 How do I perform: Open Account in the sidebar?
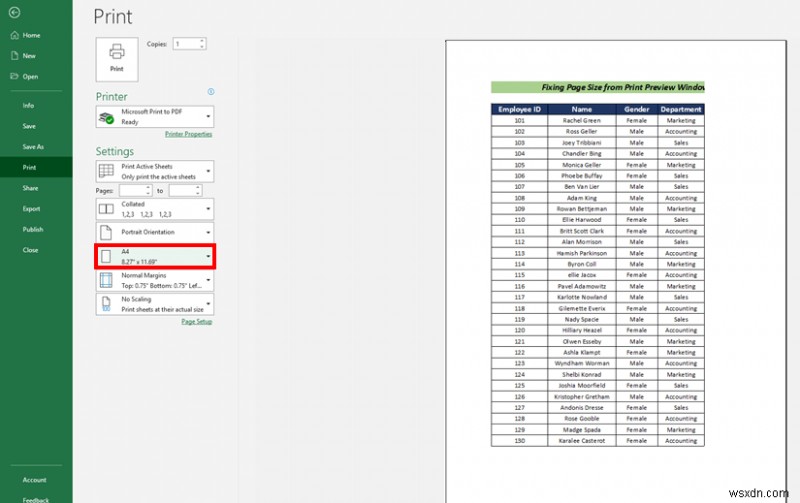point(34,480)
